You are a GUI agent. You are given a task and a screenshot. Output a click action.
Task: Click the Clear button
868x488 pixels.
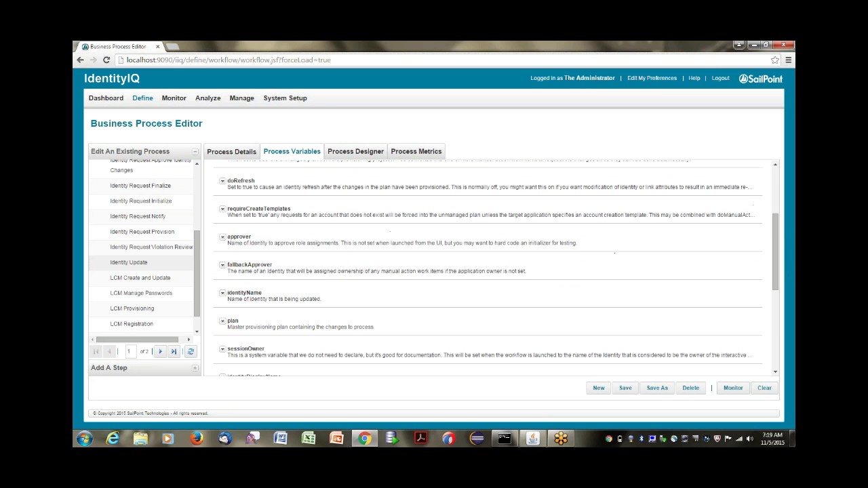764,388
